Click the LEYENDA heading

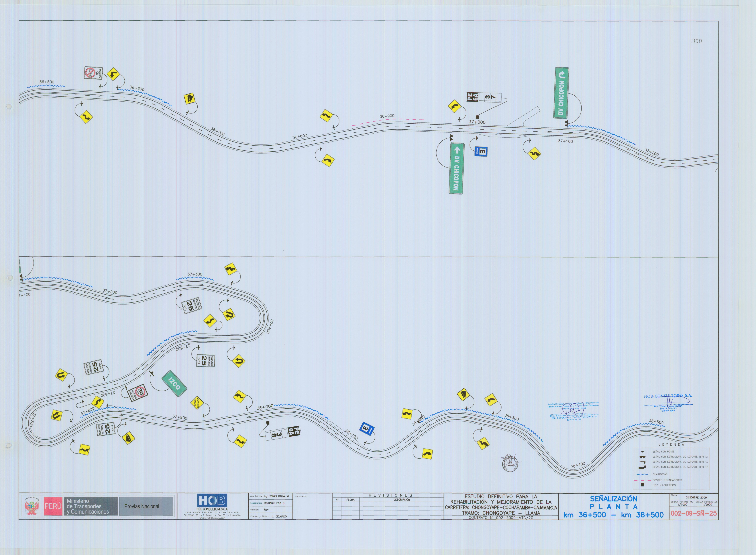pos(671,445)
